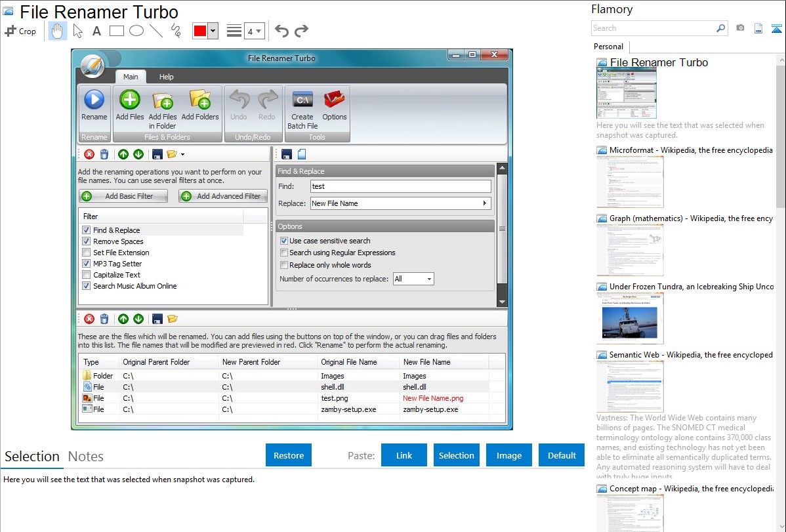Open the Main ribbon tab

[131, 77]
